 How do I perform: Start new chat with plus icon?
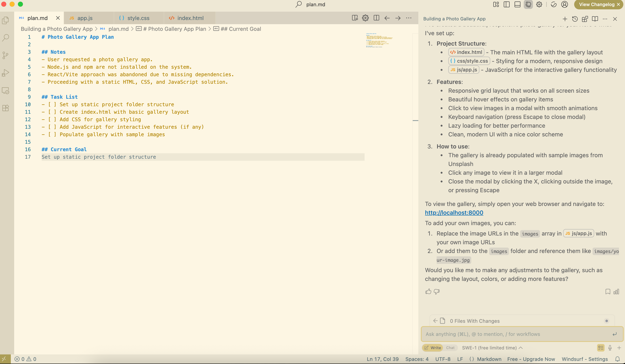pos(565,19)
